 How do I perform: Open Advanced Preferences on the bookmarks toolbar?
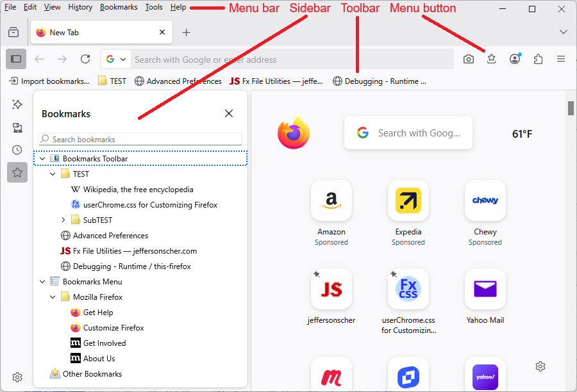pyautogui.click(x=178, y=81)
